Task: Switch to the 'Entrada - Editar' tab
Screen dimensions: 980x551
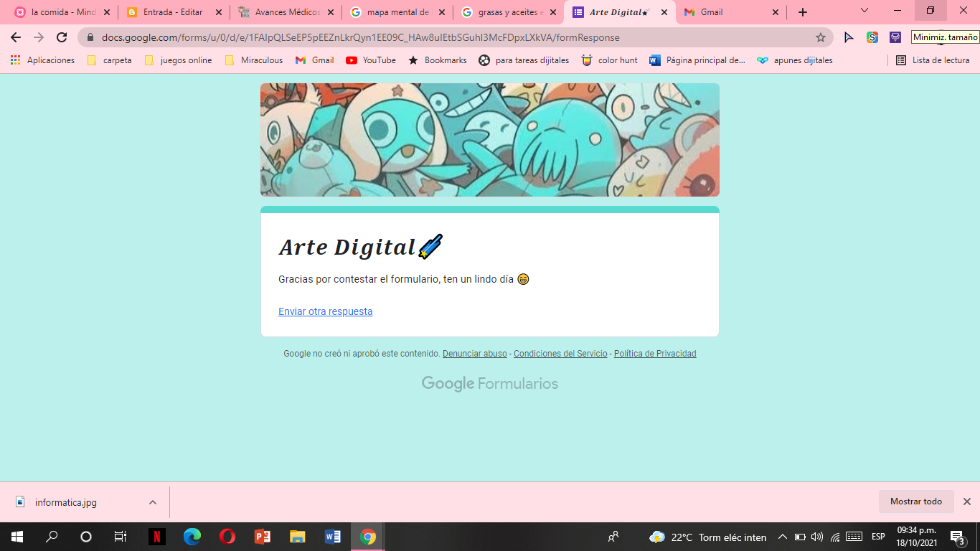Action: 173,12
